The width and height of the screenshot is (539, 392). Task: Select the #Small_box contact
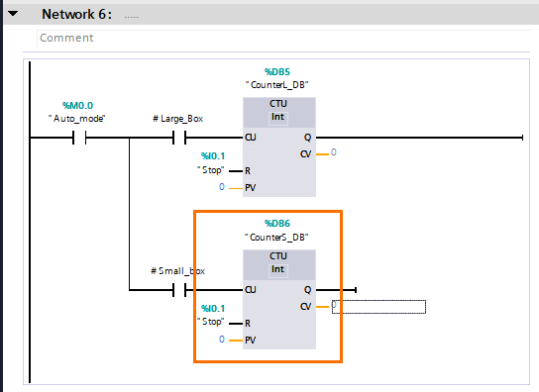pyautogui.click(x=179, y=290)
